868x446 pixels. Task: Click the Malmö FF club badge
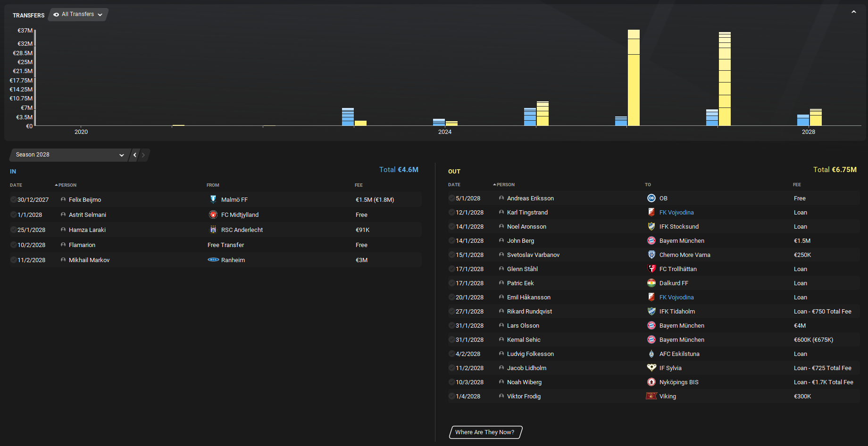coord(213,199)
